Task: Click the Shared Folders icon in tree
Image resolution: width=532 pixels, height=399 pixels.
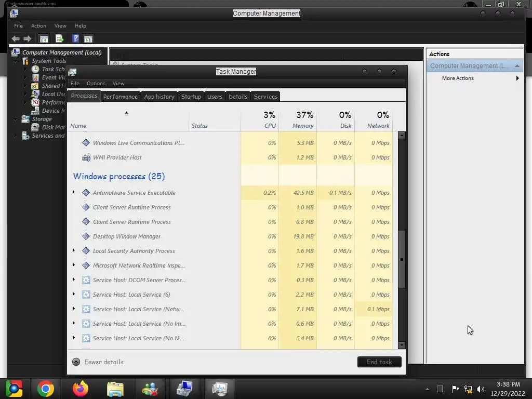Action: tap(35, 86)
